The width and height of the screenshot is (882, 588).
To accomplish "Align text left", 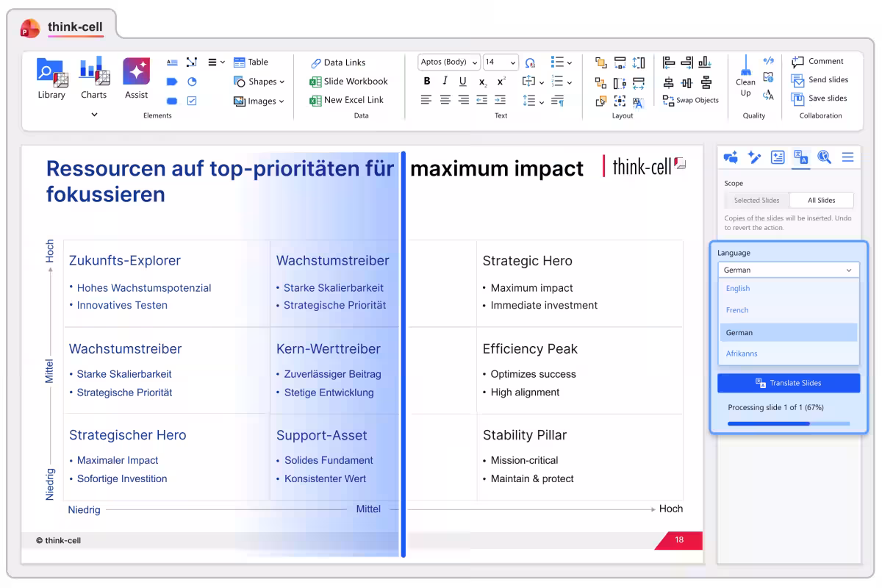I will click(x=426, y=100).
